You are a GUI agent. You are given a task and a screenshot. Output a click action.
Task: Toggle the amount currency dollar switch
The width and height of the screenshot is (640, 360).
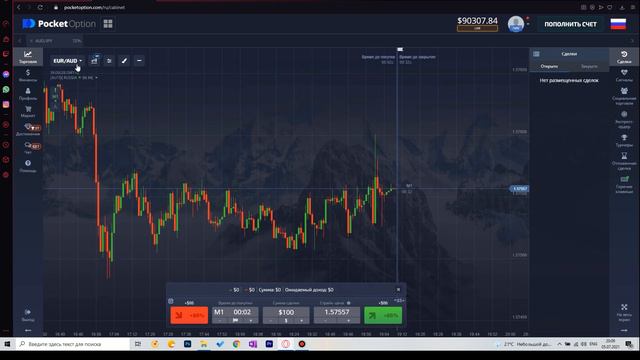286,321
